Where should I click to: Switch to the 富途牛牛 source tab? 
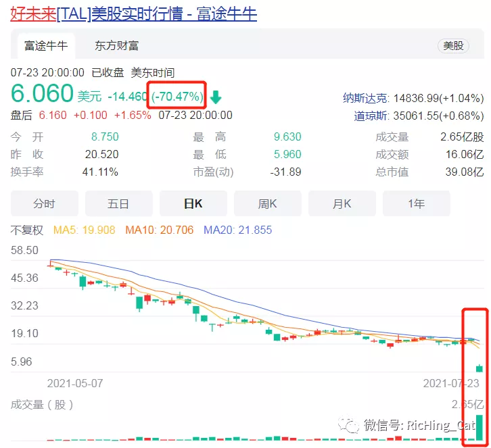(x=46, y=46)
